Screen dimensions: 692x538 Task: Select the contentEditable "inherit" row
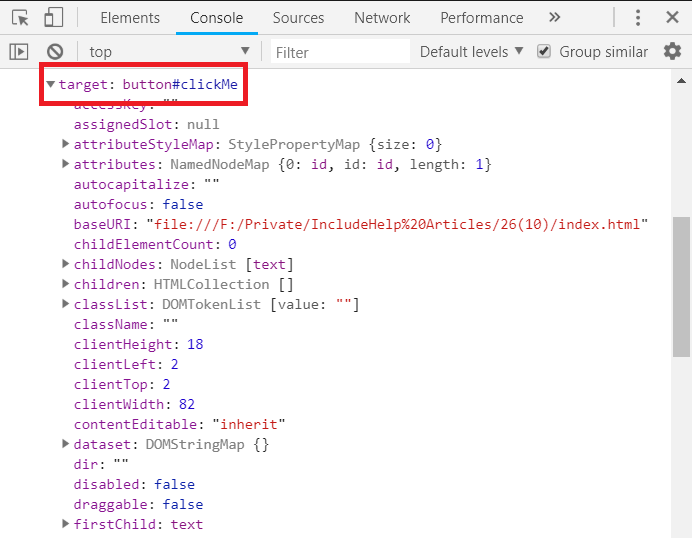click(180, 424)
